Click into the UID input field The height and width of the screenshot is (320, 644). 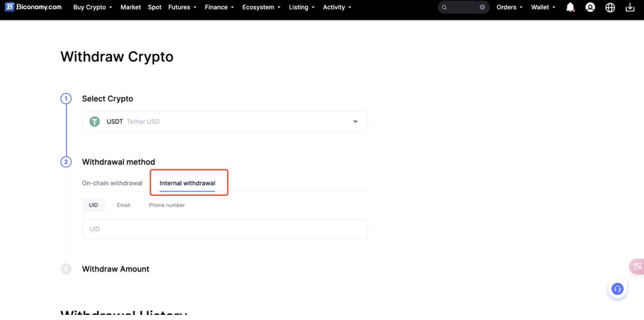[225, 229]
